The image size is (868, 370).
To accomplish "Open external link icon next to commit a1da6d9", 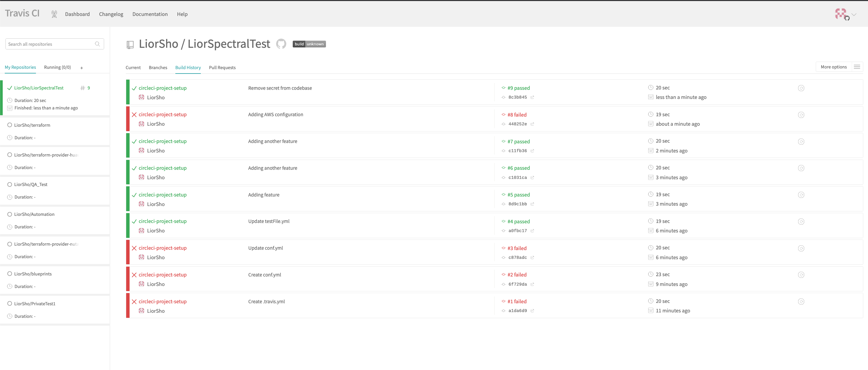I will (533, 311).
